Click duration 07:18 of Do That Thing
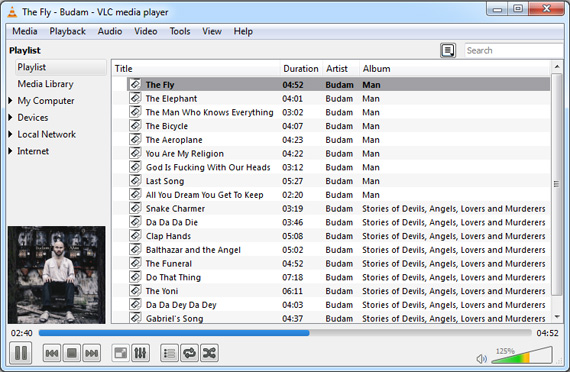The image size is (570, 372). pos(293,277)
